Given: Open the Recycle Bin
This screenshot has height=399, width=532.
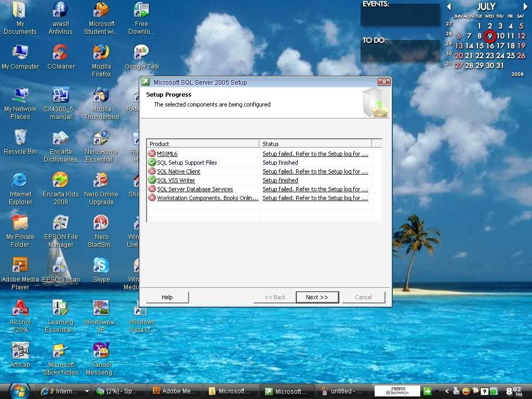Looking at the screenshot, I should point(20,138).
